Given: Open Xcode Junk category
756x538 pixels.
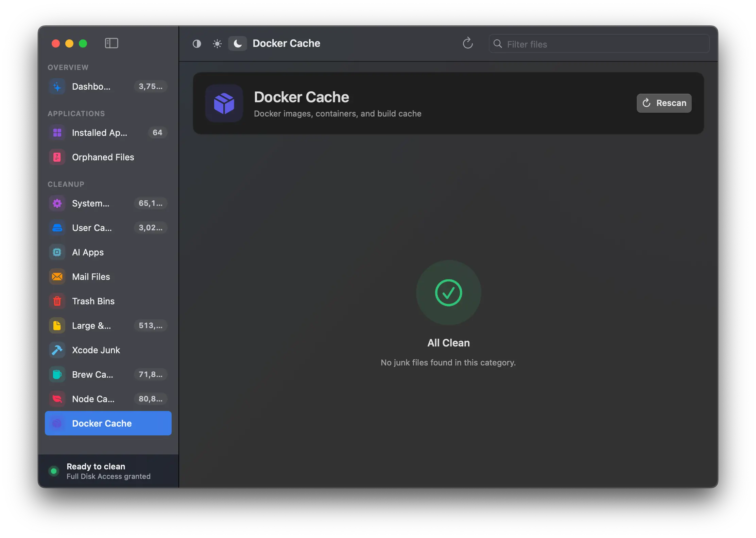Looking at the screenshot, I should [x=108, y=350].
